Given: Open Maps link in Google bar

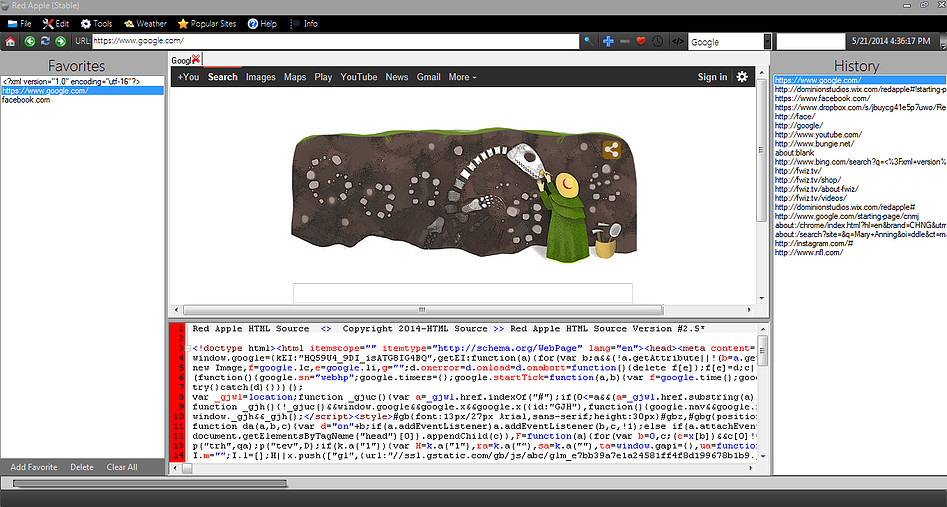Looking at the screenshot, I should [x=295, y=77].
